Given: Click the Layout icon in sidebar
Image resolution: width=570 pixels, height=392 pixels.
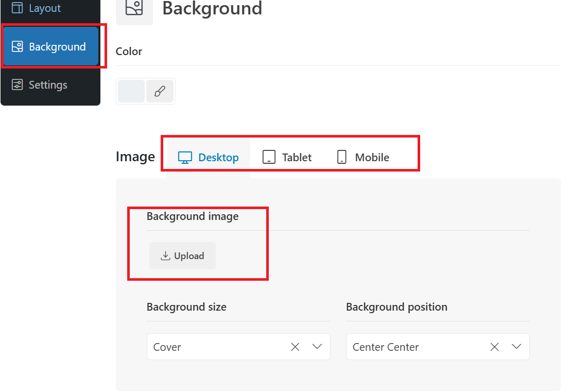Looking at the screenshot, I should [x=17, y=8].
